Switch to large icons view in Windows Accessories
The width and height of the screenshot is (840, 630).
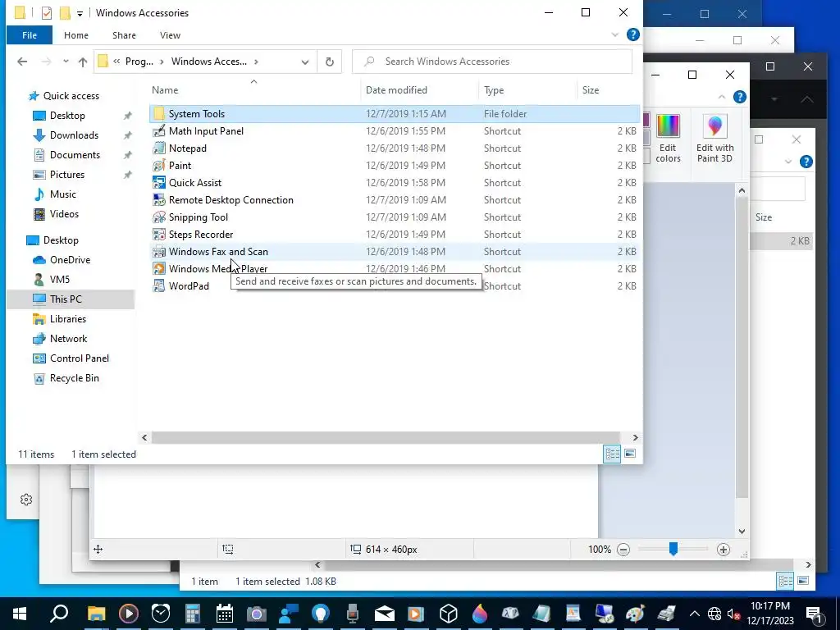click(630, 454)
